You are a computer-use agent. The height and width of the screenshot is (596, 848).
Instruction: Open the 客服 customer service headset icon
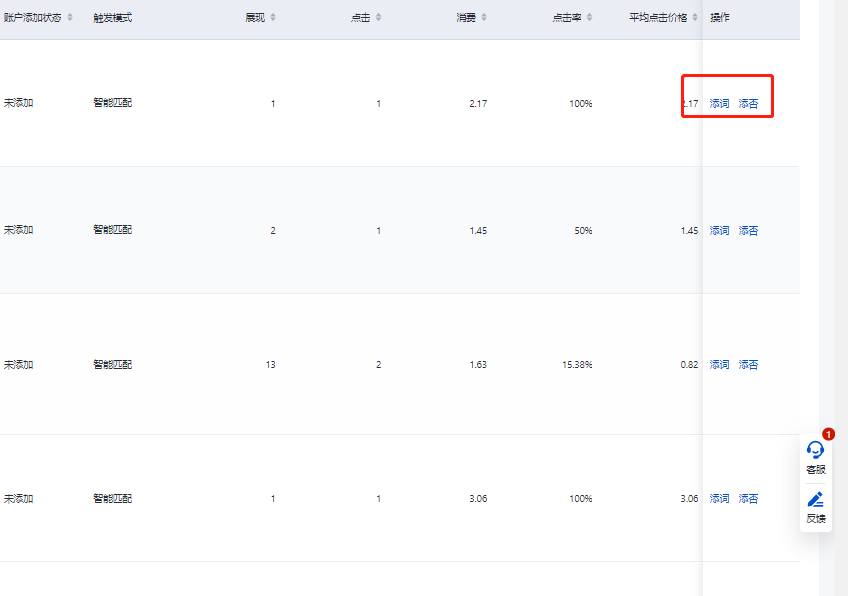click(x=816, y=450)
